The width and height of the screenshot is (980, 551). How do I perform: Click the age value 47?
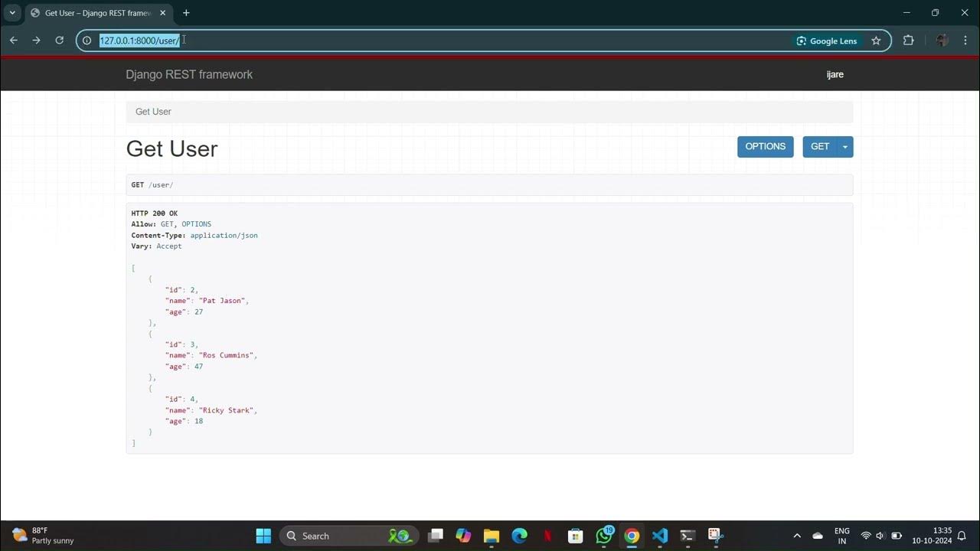coord(198,367)
